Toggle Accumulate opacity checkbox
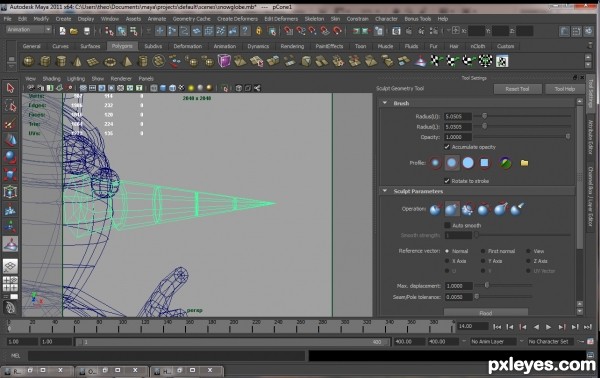This screenshot has width=600, height=378. point(447,147)
